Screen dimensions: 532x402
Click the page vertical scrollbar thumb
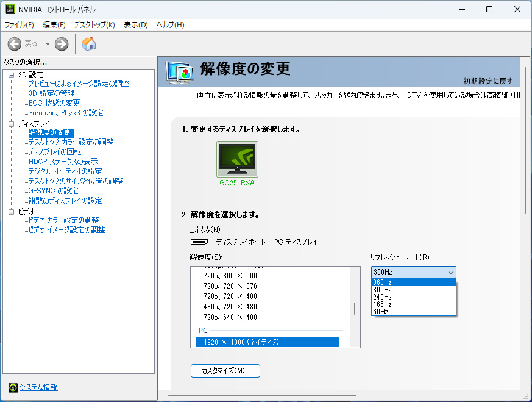pos(525,140)
